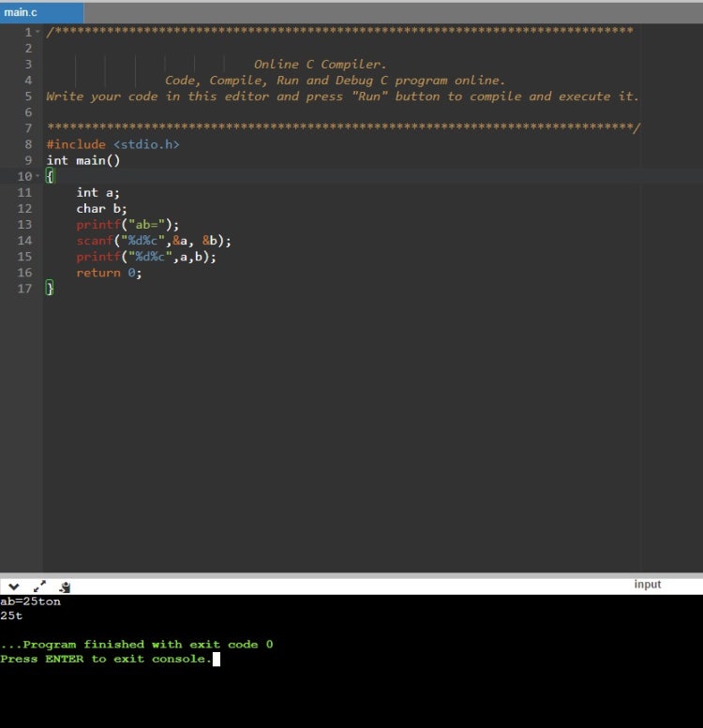
Task: Click the 25t output line in console
Action: coord(12,617)
